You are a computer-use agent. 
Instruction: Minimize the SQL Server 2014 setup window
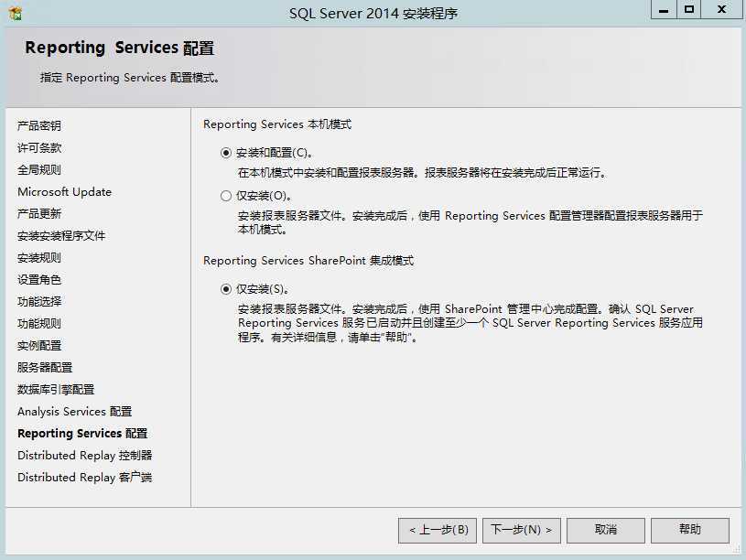(x=664, y=9)
